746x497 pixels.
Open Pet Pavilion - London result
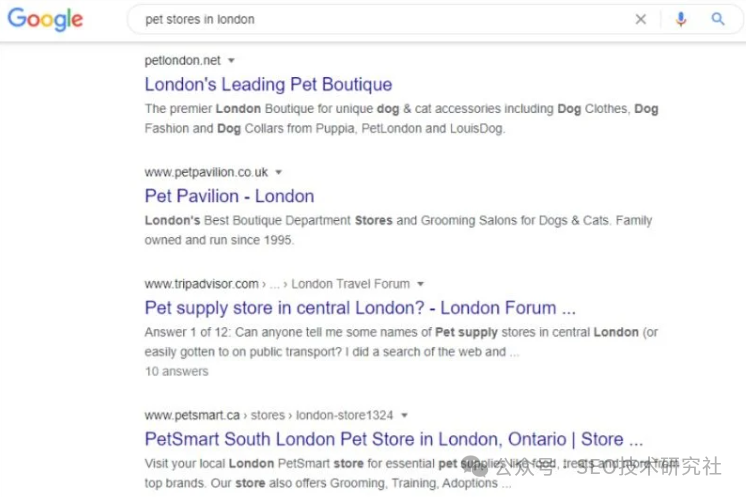[x=229, y=196]
